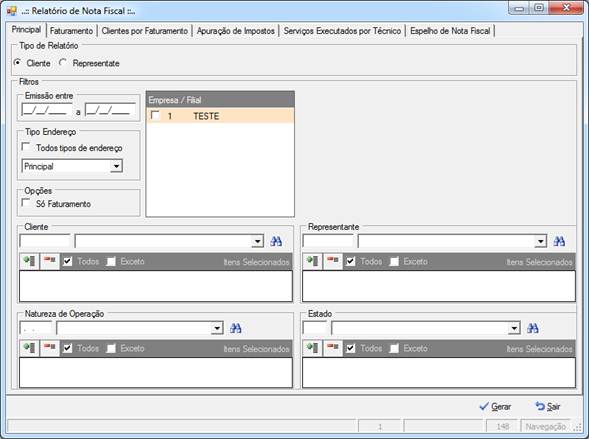Toggle Todos checkbox in Cliente section
This screenshot has width=589, height=439.
point(68,261)
